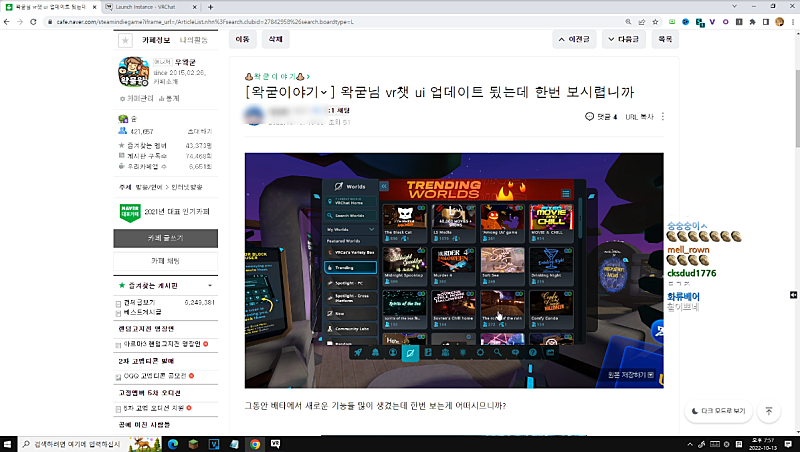Open the 통계 statistics link
The width and height of the screenshot is (800, 452).
(169, 98)
